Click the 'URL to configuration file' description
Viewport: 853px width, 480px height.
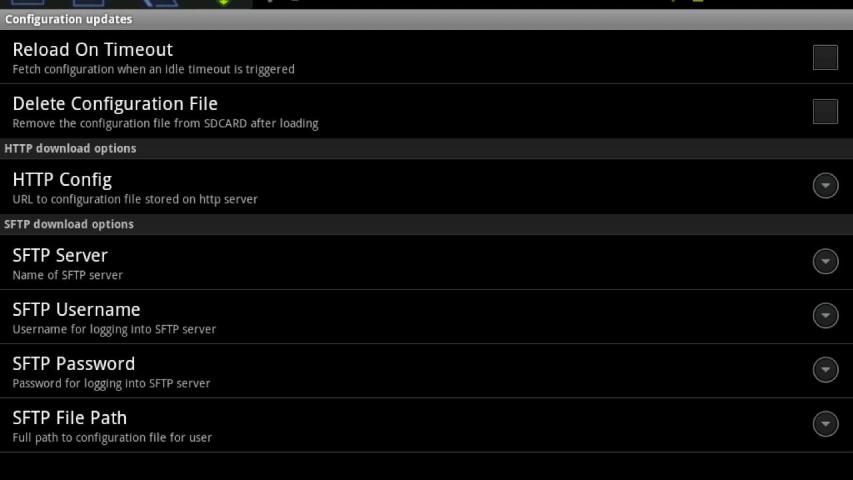click(135, 199)
